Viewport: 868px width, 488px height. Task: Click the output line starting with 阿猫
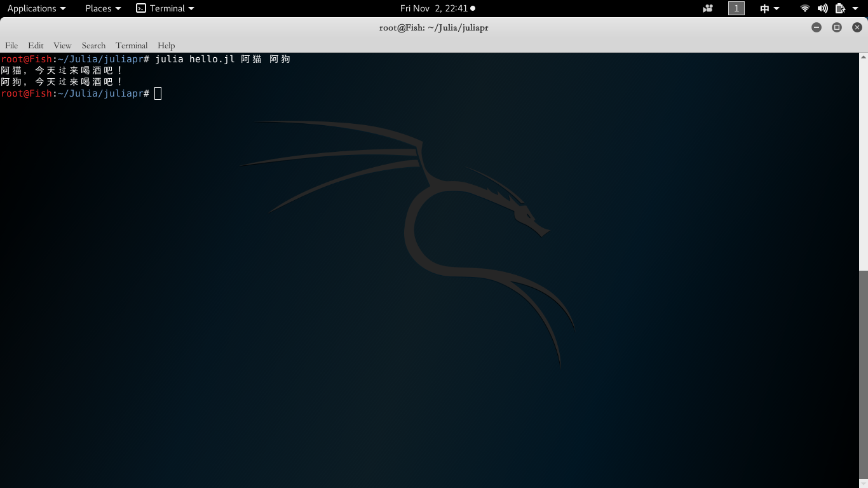[62, 71]
